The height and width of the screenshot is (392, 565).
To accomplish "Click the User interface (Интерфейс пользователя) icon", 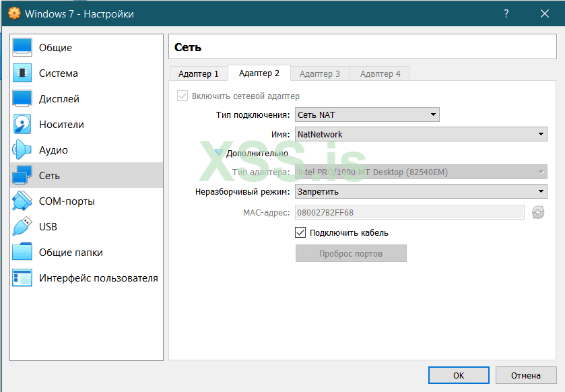I will 22,277.
